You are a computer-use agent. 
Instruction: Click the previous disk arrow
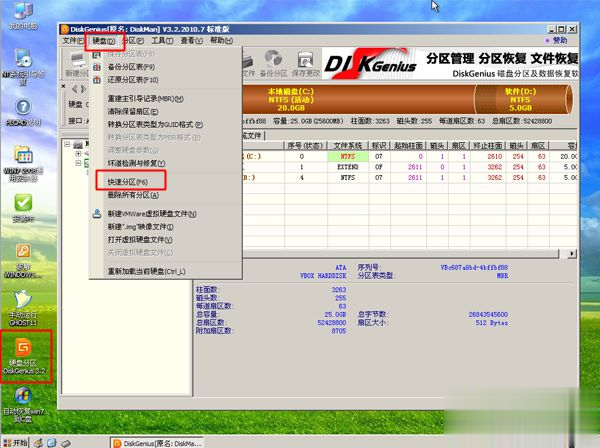click(75, 89)
